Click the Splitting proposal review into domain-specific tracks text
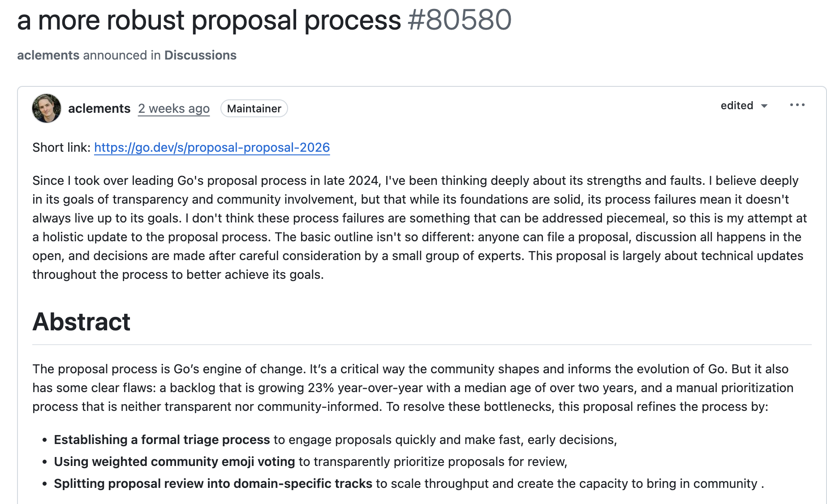The height and width of the screenshot is (504, 827). (213, 483)
